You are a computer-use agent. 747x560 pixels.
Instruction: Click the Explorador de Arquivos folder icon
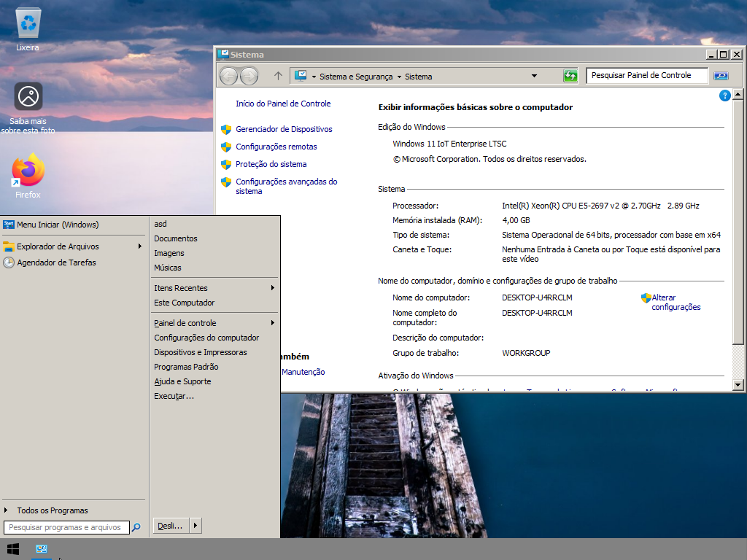click(9, 246)
